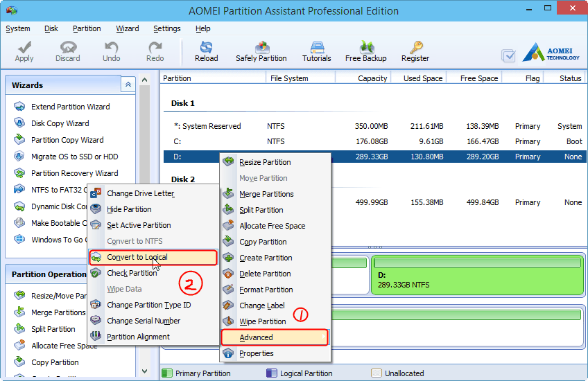Open the Help menu

click(203, 28)
